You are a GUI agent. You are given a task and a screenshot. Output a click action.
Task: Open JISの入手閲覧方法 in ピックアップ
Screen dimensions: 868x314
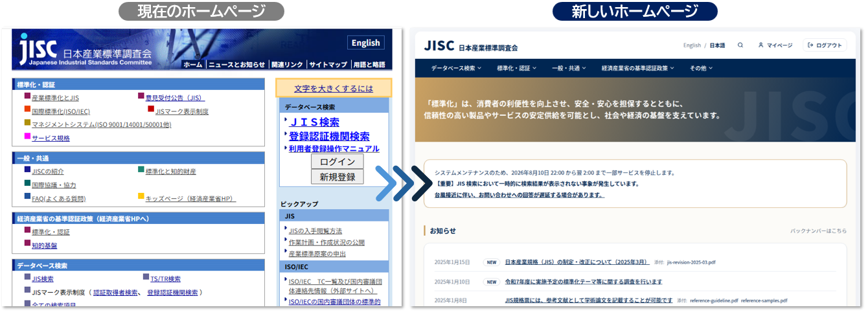pyautogui.click(x=315, y=231)
